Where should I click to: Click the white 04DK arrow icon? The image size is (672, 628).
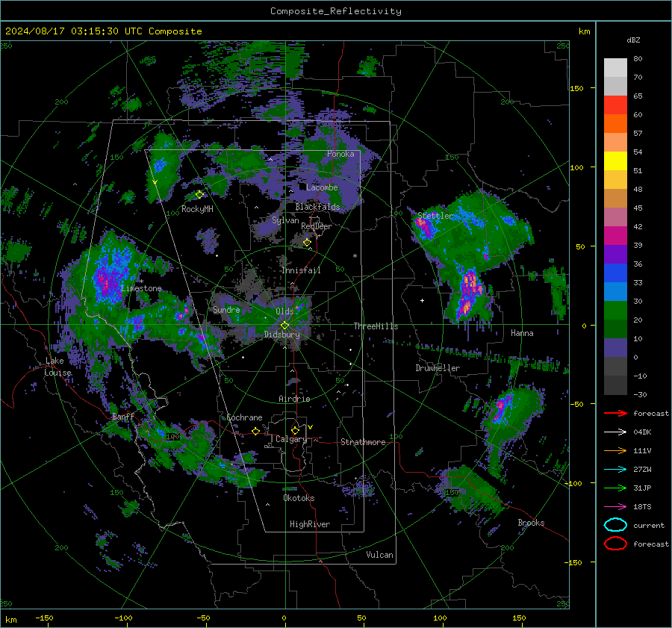615,432
